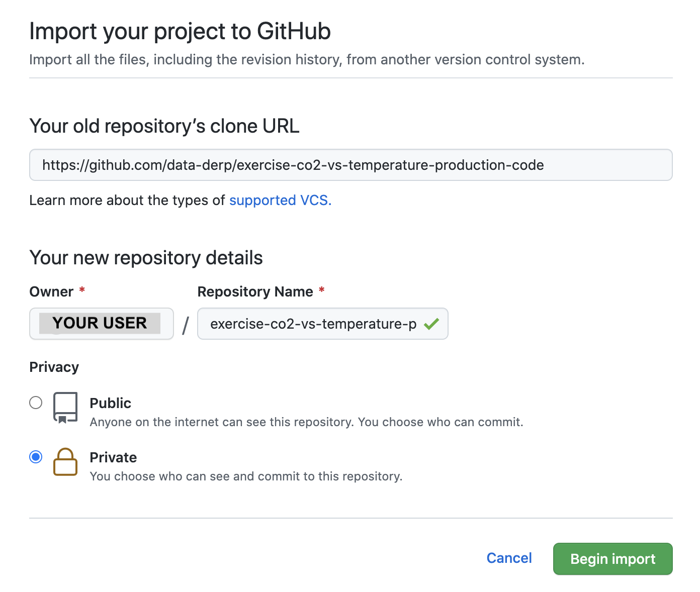Click the Private lock icon
This screenshot has height=592, width=700.
point(65,461)
